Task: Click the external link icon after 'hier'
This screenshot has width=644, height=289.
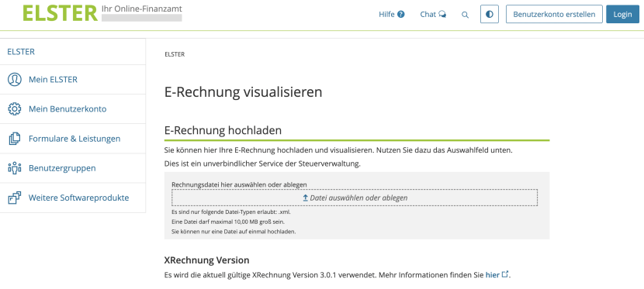Action: pyautogui.click(x=505, y=274)
